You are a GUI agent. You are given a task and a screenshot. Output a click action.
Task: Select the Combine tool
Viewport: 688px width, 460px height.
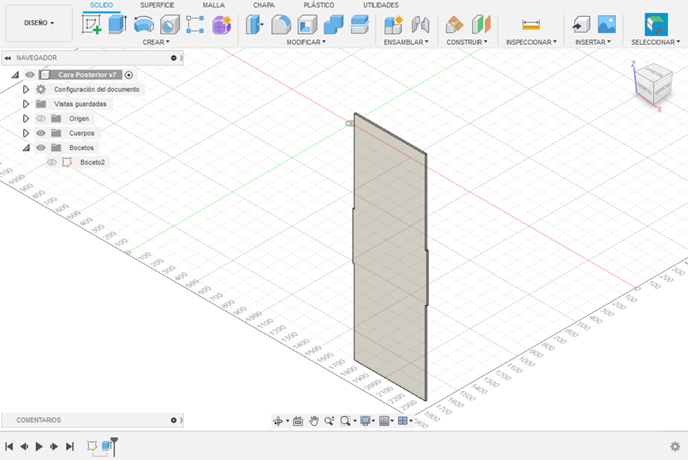click(333, 24)
